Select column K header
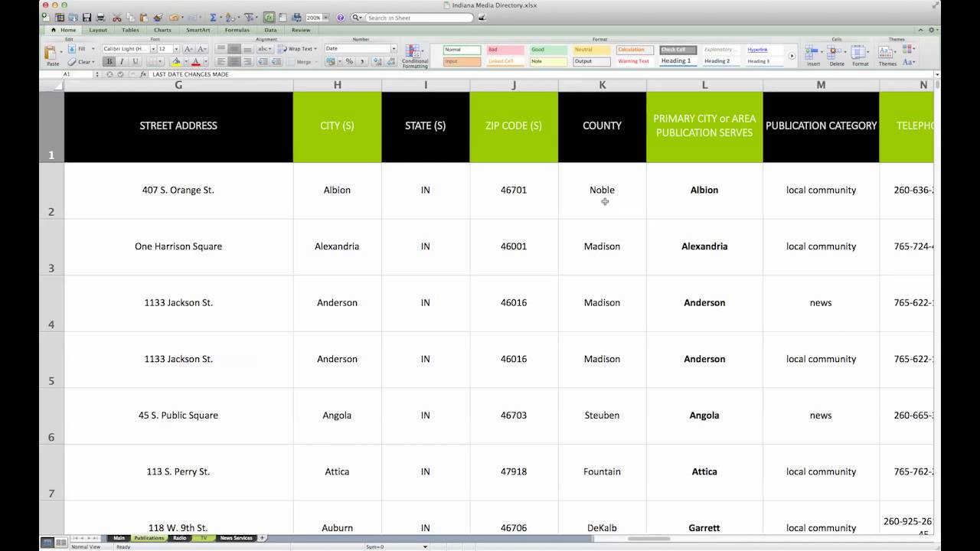Image resolution: width=980 pixels, height=551 pixels. click(x=602, y=85)
